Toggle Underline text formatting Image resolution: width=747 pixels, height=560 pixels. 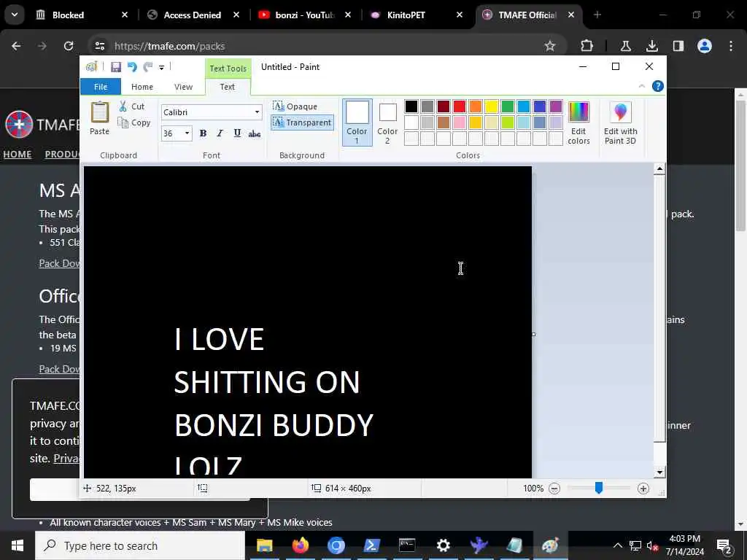(x=237, y=133)
